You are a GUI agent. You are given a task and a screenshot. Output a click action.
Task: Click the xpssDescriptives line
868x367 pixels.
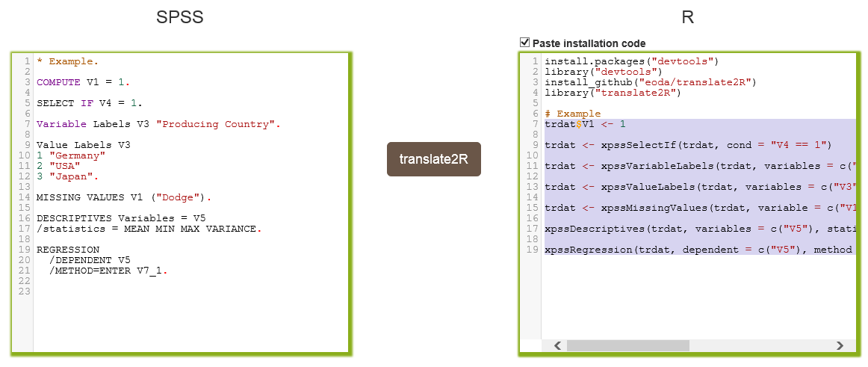[700, 229]
